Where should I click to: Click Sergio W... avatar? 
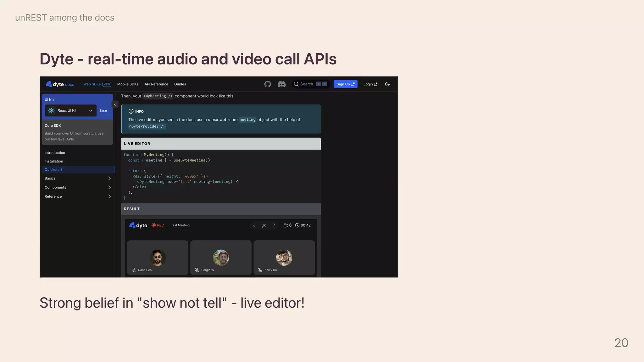(x=221, y=258)
